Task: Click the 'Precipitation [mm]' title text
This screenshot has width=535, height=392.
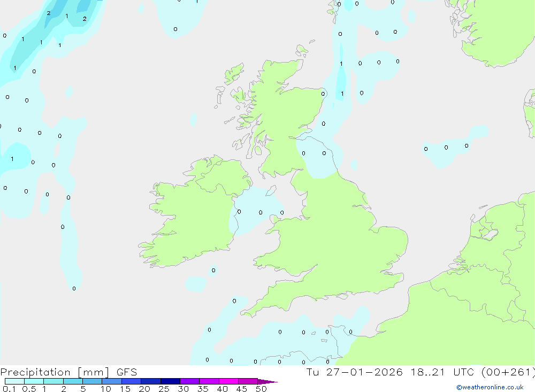Action: click(x=55, y=372)
